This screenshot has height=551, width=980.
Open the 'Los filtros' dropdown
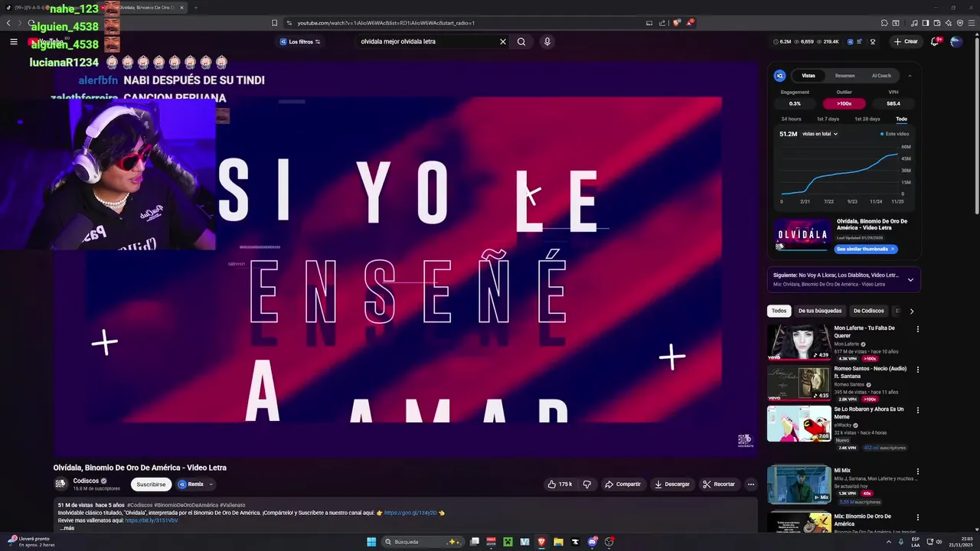[300, 41]
